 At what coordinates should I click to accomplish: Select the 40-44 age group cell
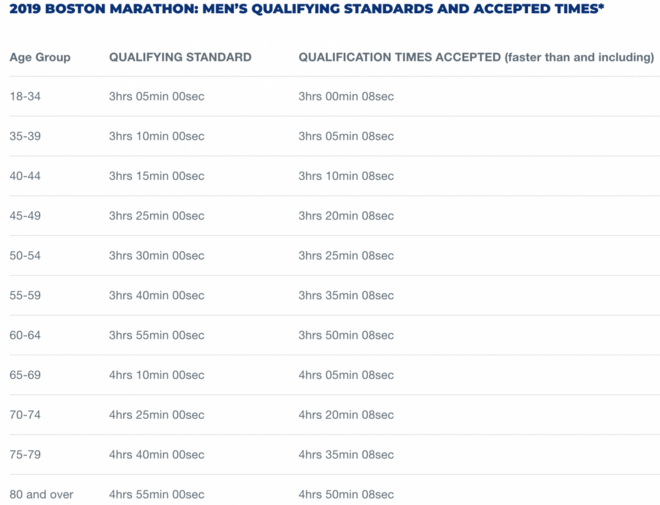26,176
